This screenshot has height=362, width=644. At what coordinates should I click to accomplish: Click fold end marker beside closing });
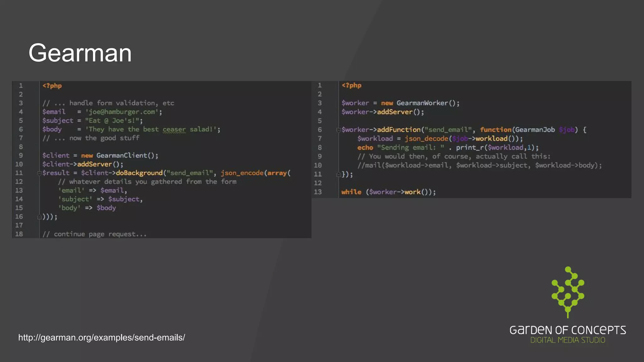click(x=338, y=174)
